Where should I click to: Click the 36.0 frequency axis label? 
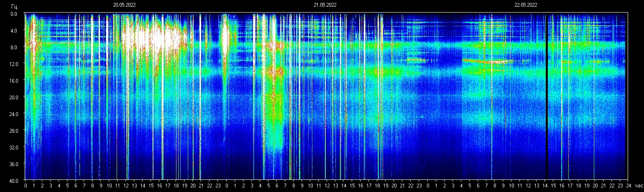pos(13,164)
